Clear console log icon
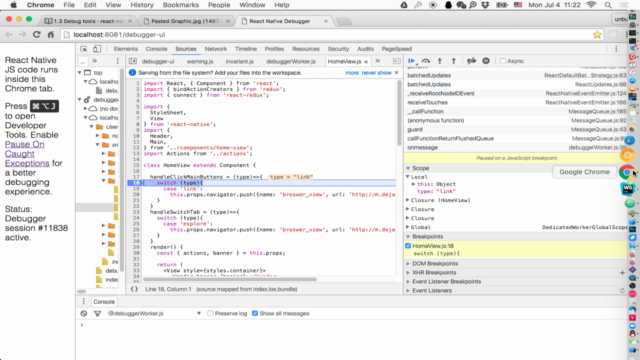Image resolution: width=640 pixels, height=360 pixels. 84,313
